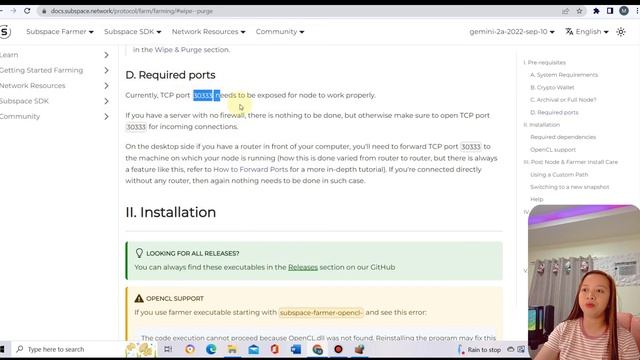Go to OpenCL support in contents
The width and height of the screenshot is (640, 360).
click(x=553, y=150)
